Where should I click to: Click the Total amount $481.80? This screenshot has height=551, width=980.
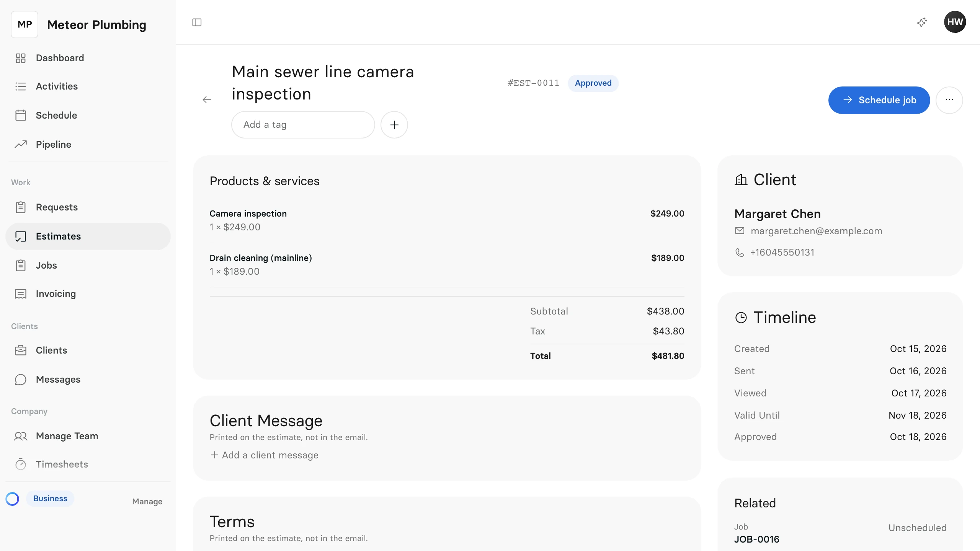[668, 356]
